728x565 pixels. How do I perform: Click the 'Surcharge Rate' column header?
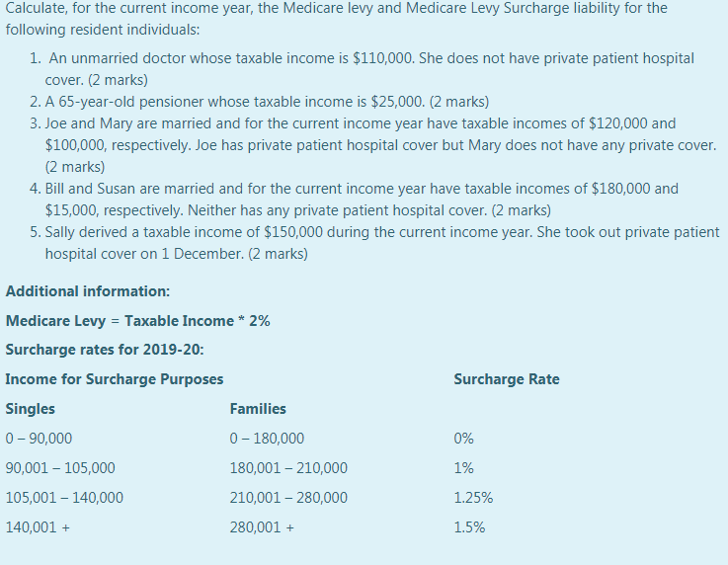(x=507, y=379)
